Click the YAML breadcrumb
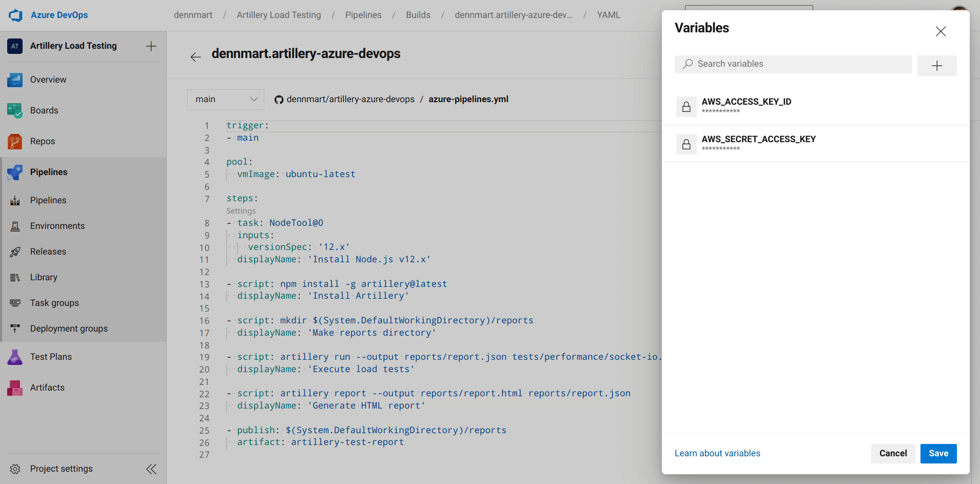The width and height of the screenshot is (980, 484). coord(609,15)
